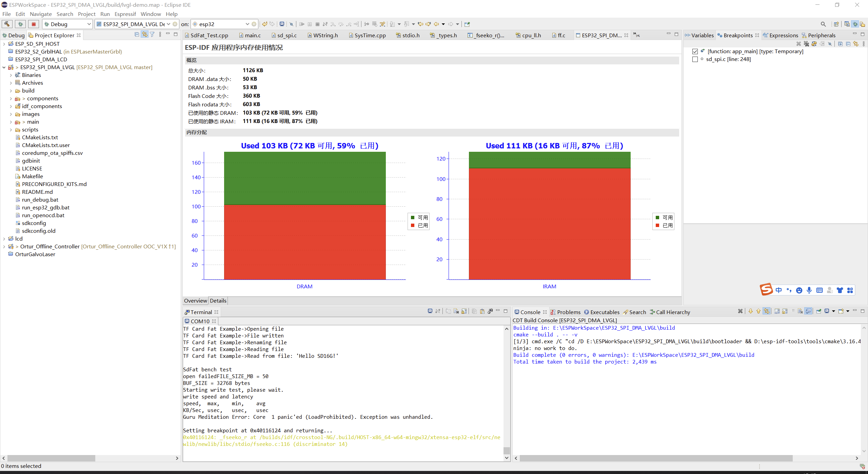Resume program execution in the debug toolbar

point(302,24)
